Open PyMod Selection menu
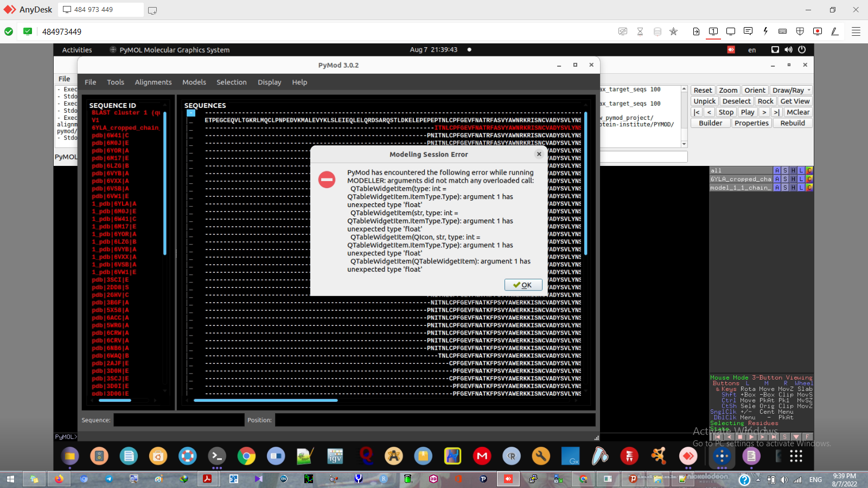 pyautogui.click(x=232, y=82)
